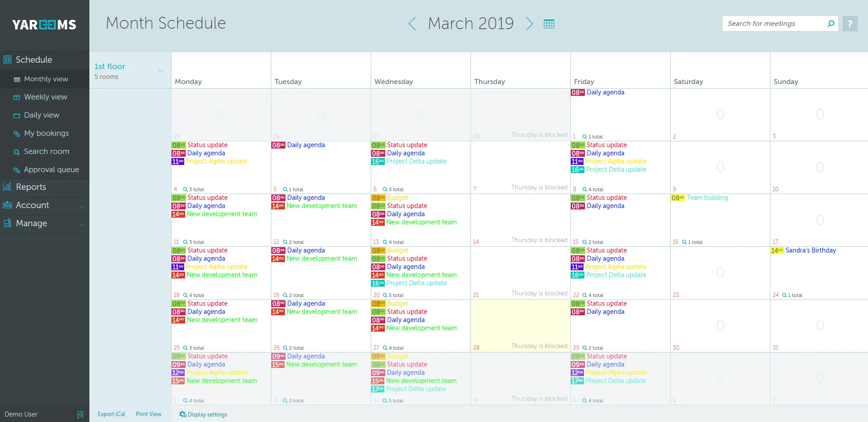Click the search magnifier in the meetings search box
Screen dimensions: 868x422
(831, 23)
